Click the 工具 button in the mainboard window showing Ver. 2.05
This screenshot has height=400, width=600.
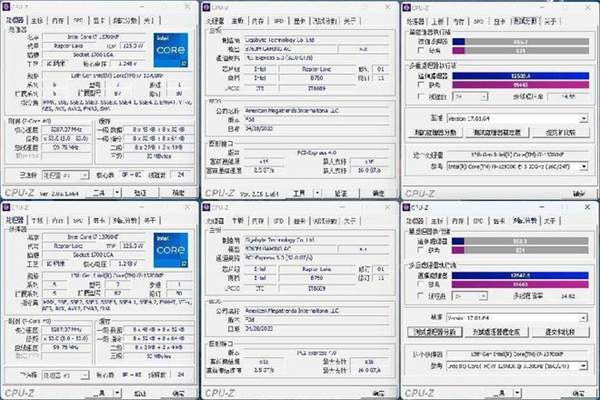tap(299, 193)
